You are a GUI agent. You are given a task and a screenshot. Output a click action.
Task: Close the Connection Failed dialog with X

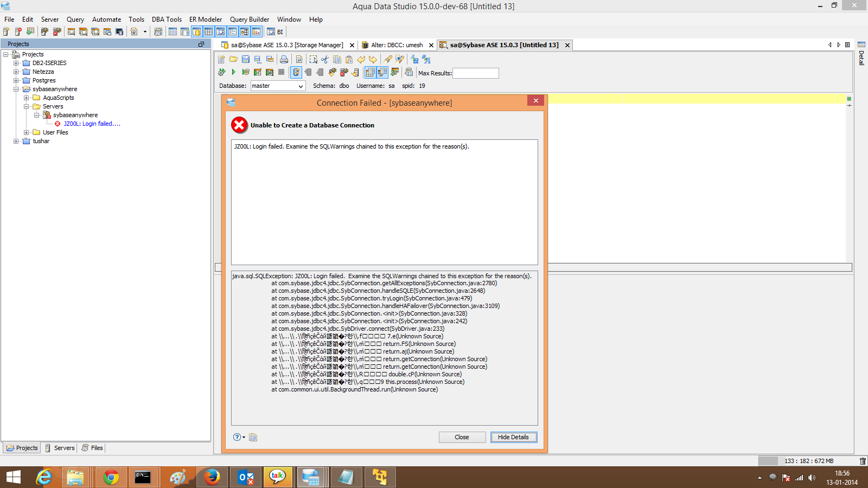[535, 101]
